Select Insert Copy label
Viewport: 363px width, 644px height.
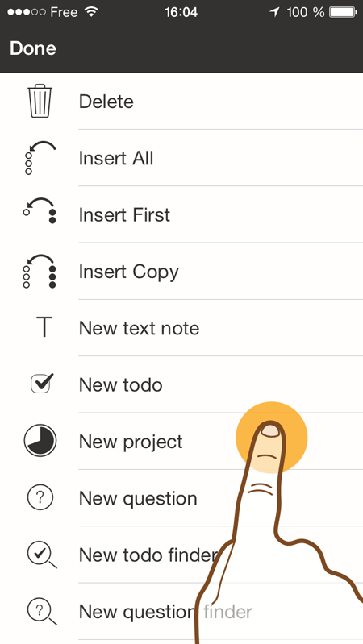coord(129,272)
